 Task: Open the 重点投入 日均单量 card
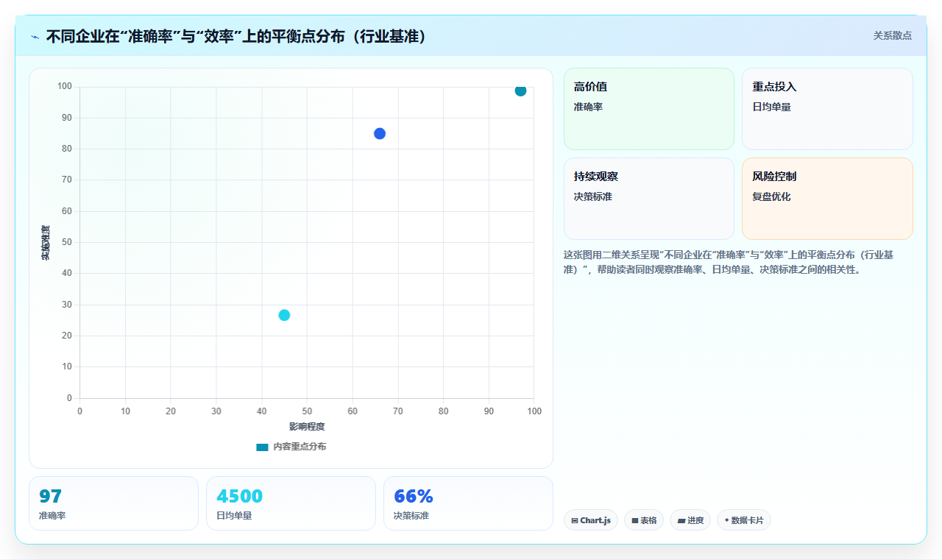[x=827, y=109]
